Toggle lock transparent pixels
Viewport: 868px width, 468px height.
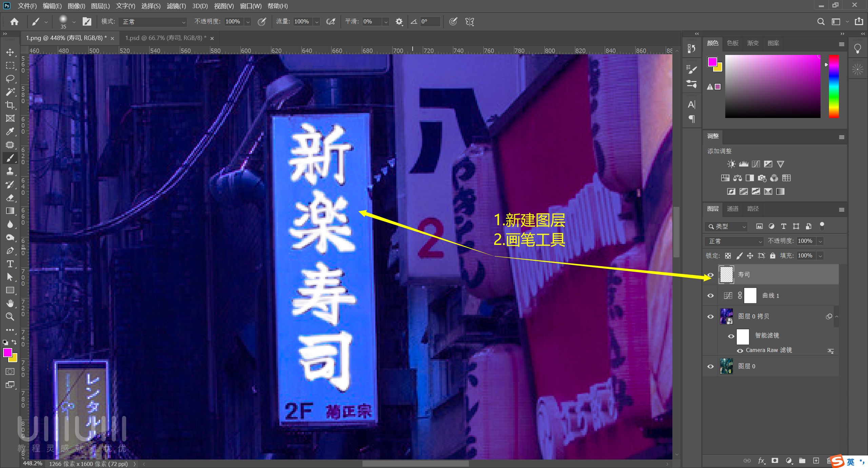(728, 256)
